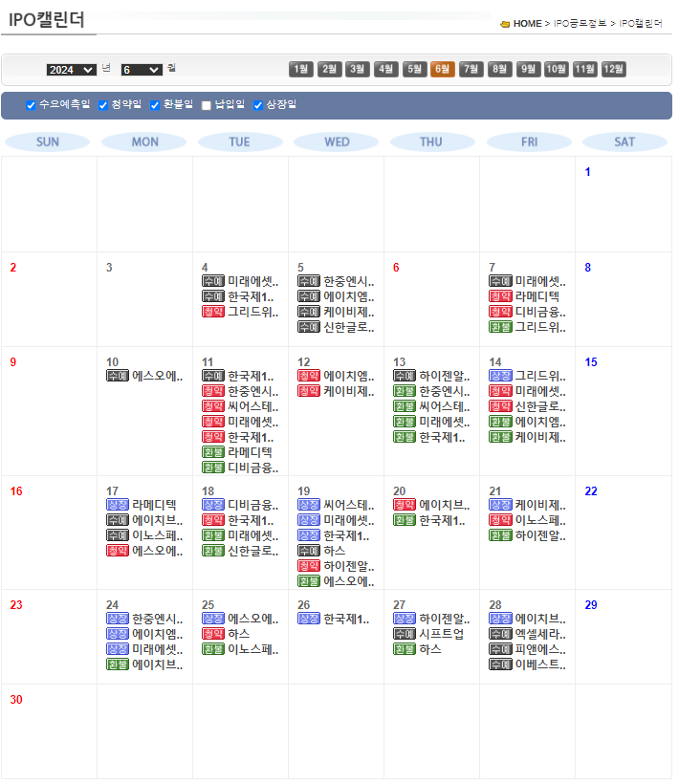679x784 pixels.
Task: Click 상장 icon on June 14
Action: pos(500,376)
